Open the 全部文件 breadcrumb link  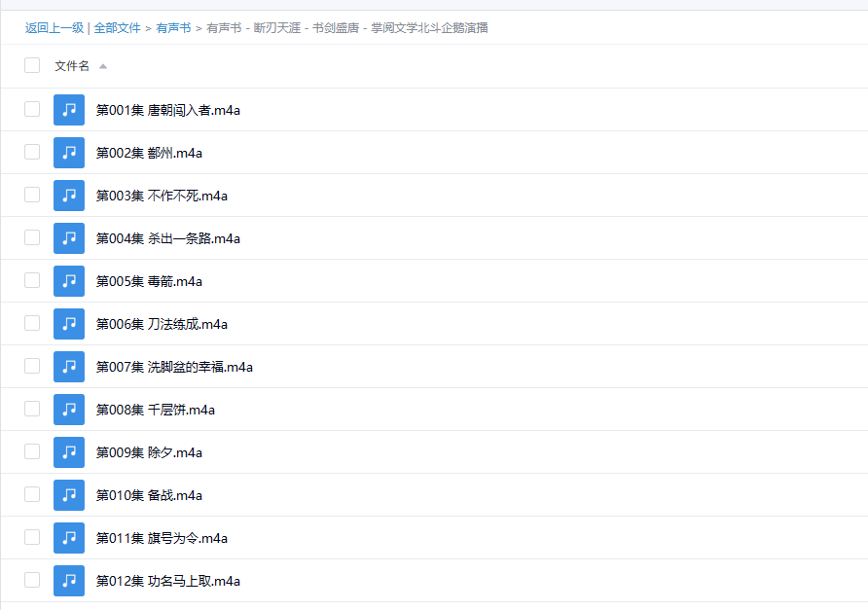[118, 27]
